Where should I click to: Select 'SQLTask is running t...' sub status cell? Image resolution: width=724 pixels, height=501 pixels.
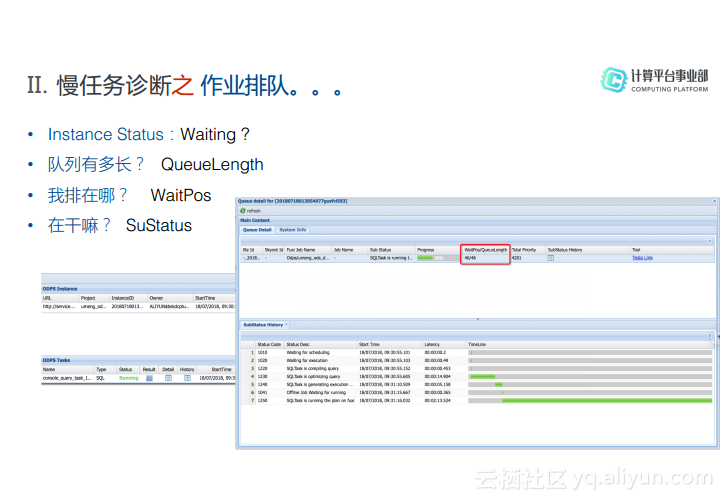(x=392, y=258)
